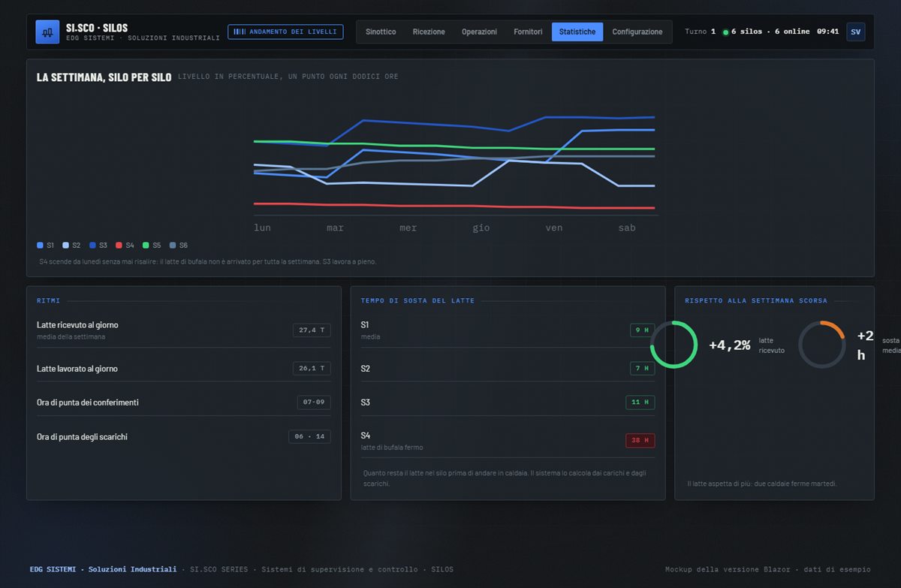Open the Sinottico tab
The width and height of the screenshot is (901, 588).
click(381, 32)
